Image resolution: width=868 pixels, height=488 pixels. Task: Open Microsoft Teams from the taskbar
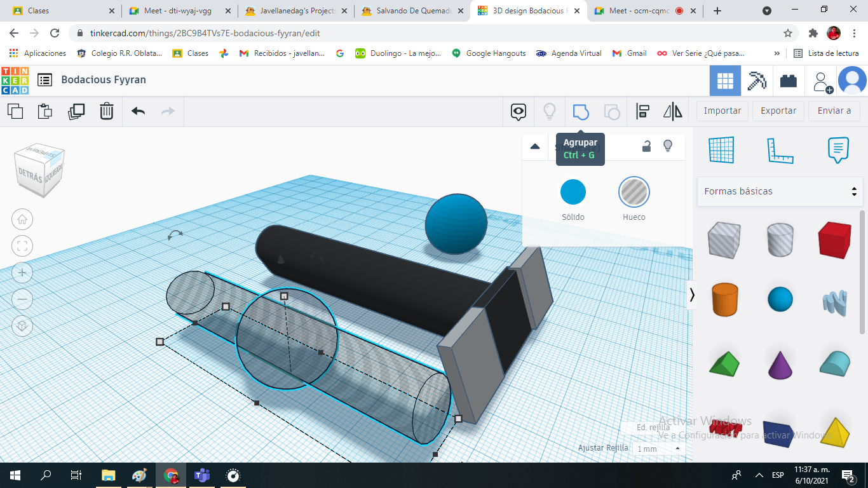click(x=202, y=475)
